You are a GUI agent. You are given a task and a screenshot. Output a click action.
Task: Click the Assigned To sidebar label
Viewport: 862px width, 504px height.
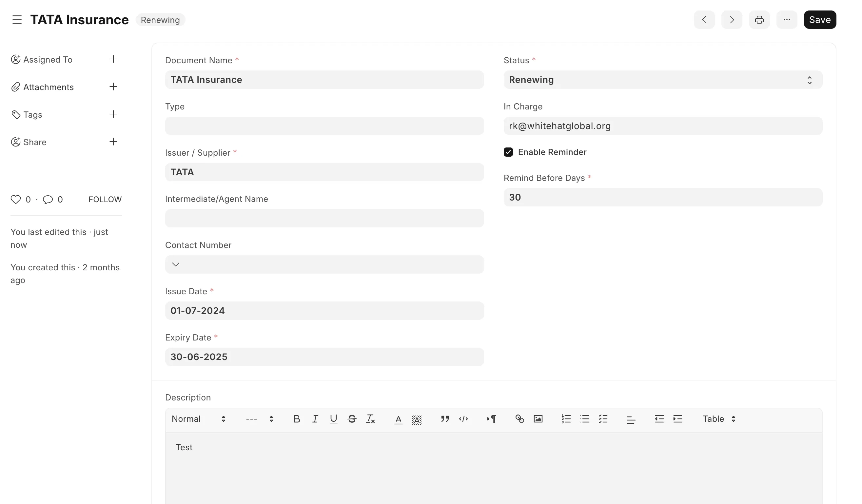(48, 60)
